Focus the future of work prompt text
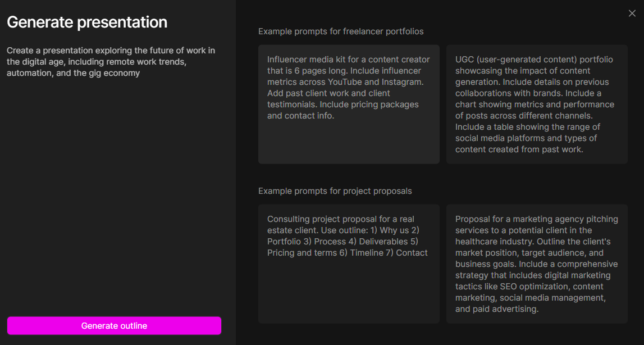 (111, 62)
